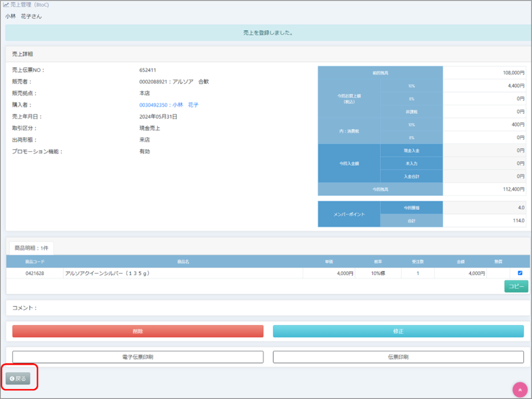Click product name アルソアクイーンシルバー cell
Viewport: 532px width, 399px height.
pos(107,273)
